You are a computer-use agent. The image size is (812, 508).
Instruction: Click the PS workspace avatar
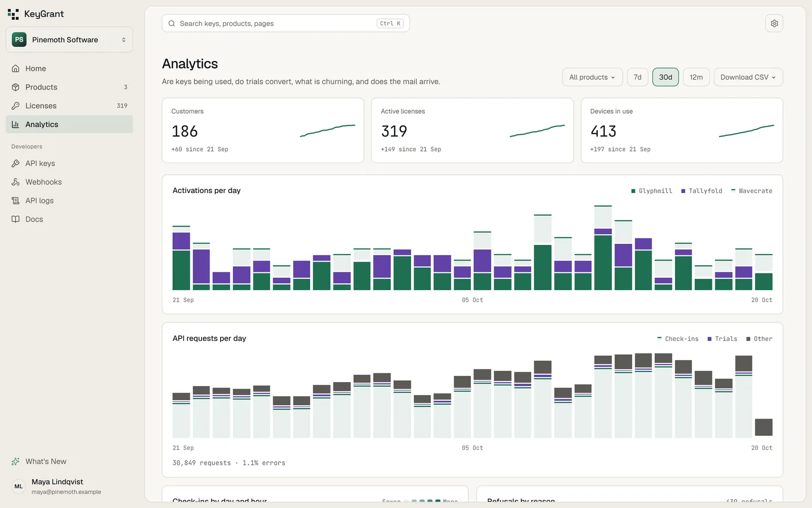[x=19, y=40]
